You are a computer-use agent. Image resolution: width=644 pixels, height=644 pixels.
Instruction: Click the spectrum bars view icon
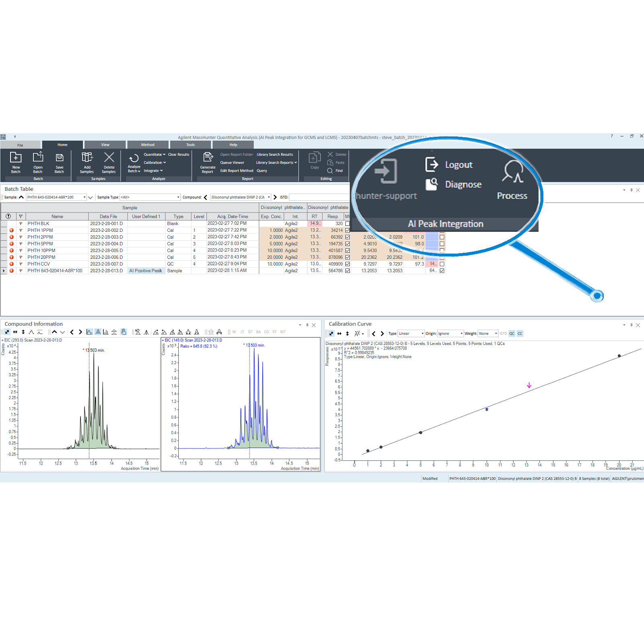tap(106, 332)
